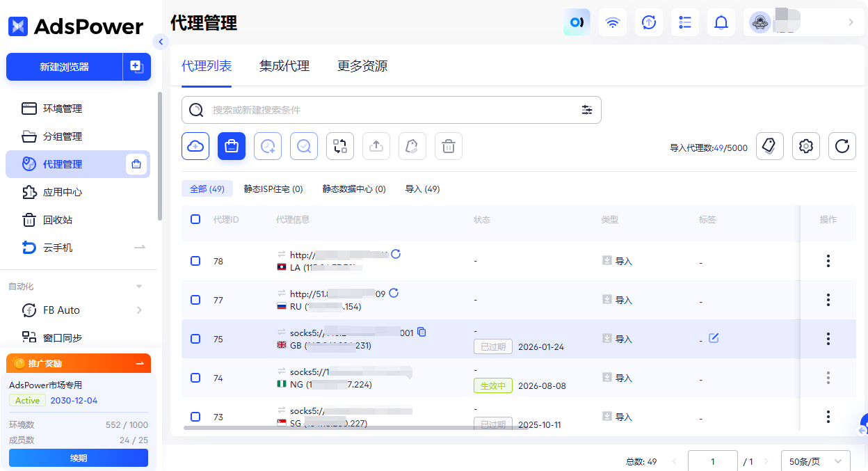
Task: Click the refresh list icon button
Action: click(842, 146)
